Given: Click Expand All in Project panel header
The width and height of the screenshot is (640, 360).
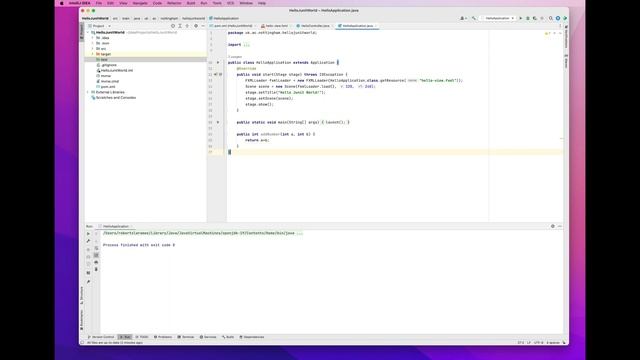Looking at the screenshot, I should [180, 26].
